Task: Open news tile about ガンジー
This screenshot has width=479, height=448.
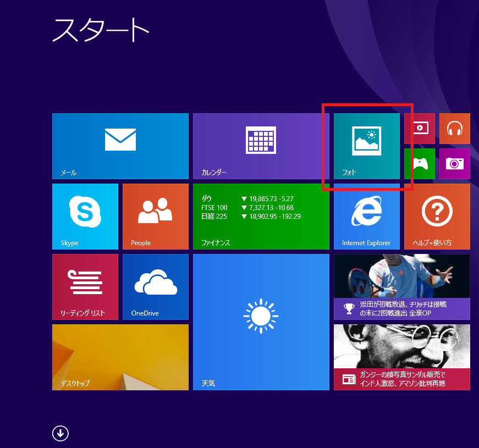Action: coord(401,357)
